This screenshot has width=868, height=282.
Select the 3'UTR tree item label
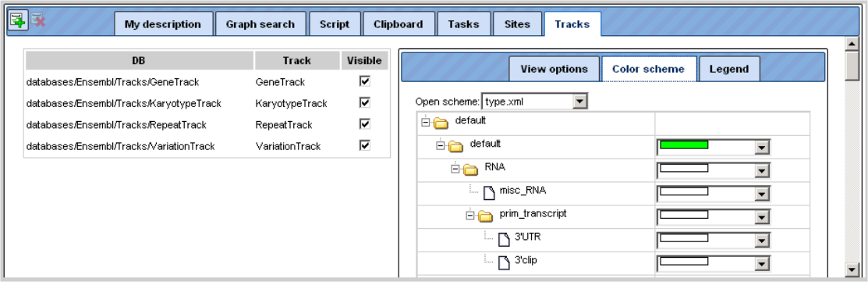click(x=527, y=237)
